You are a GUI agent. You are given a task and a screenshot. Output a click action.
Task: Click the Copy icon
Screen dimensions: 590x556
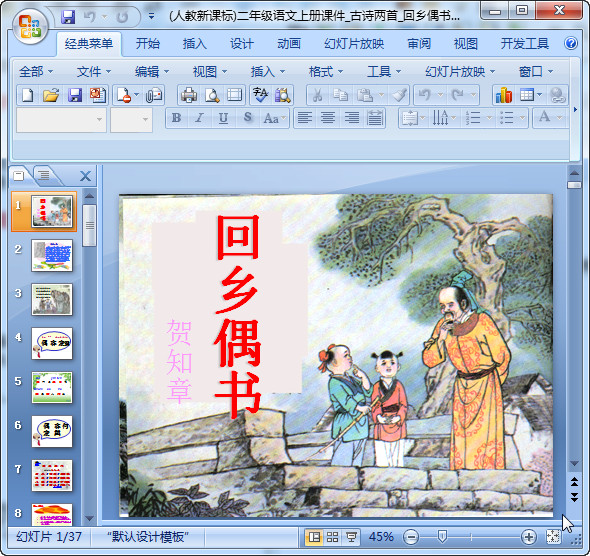341,95
